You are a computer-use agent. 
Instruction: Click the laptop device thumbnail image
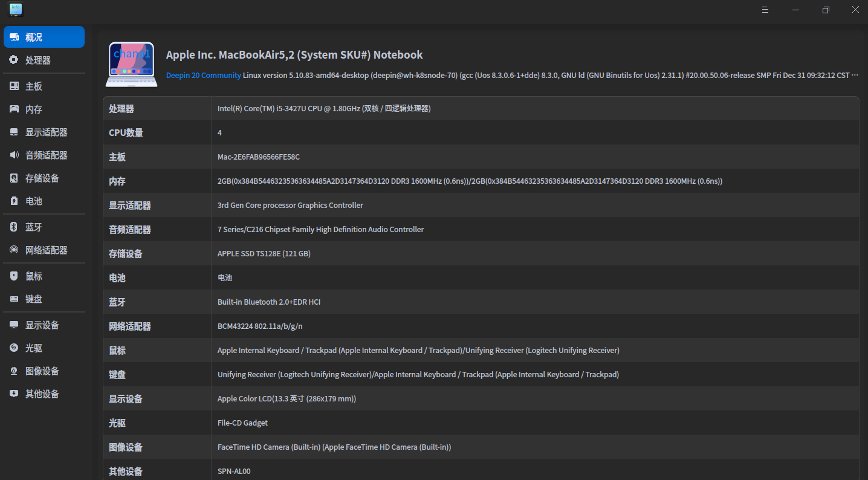tap(132, 64)
